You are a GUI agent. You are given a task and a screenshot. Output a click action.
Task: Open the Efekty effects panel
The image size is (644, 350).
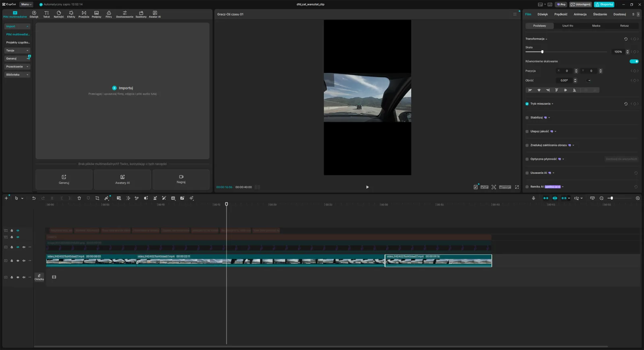pos(71,14)
